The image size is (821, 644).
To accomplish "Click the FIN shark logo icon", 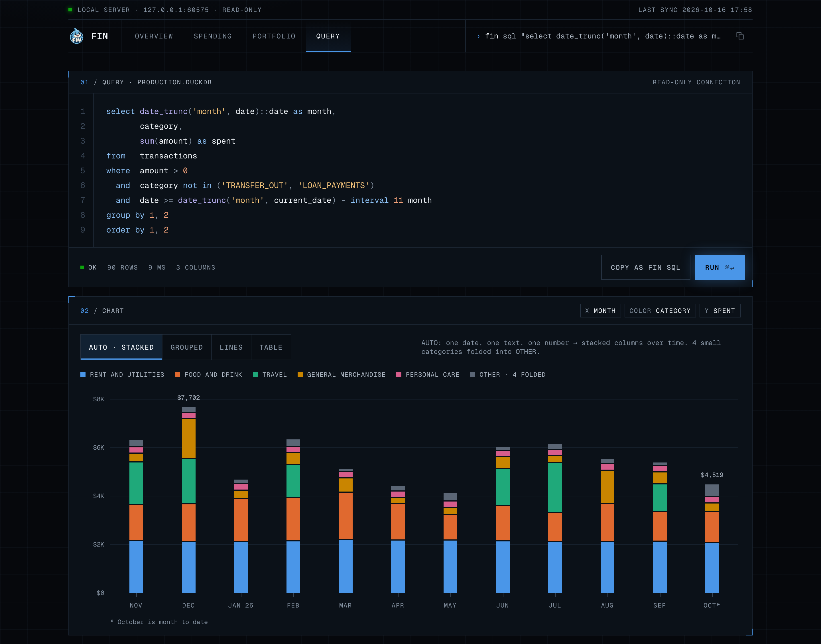I will pyautogui.click(x=77, y=36).
